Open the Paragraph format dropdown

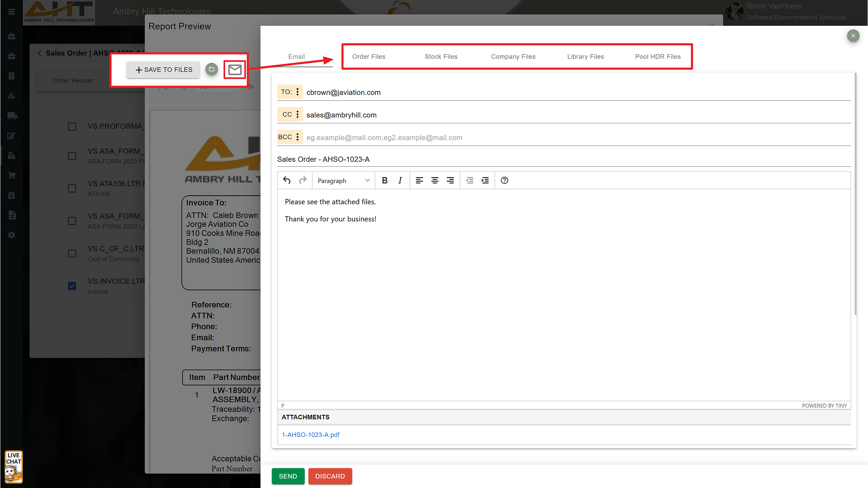[343, 180]
